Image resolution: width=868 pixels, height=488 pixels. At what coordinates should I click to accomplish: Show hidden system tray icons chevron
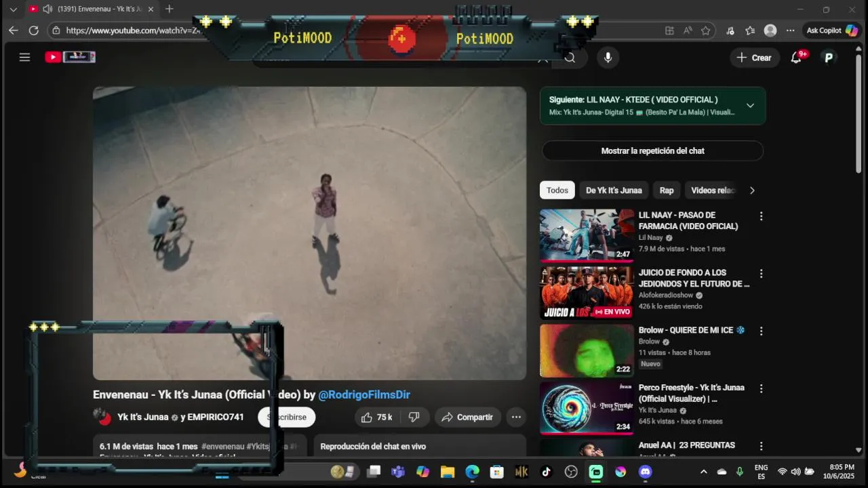pyautogui.click(x=703, y=472)
